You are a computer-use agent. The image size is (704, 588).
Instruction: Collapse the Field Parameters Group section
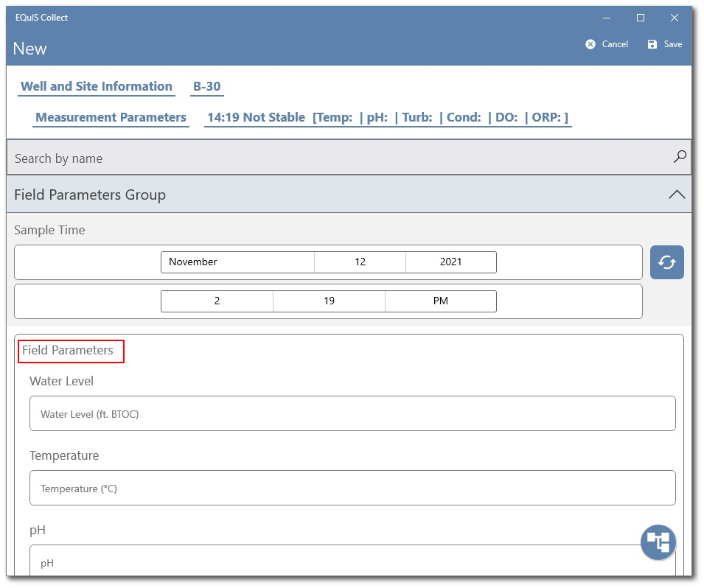(x=676, y=194)
